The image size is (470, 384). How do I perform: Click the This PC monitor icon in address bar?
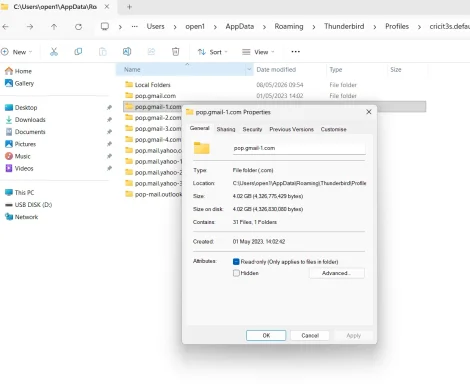coord(105,26)
